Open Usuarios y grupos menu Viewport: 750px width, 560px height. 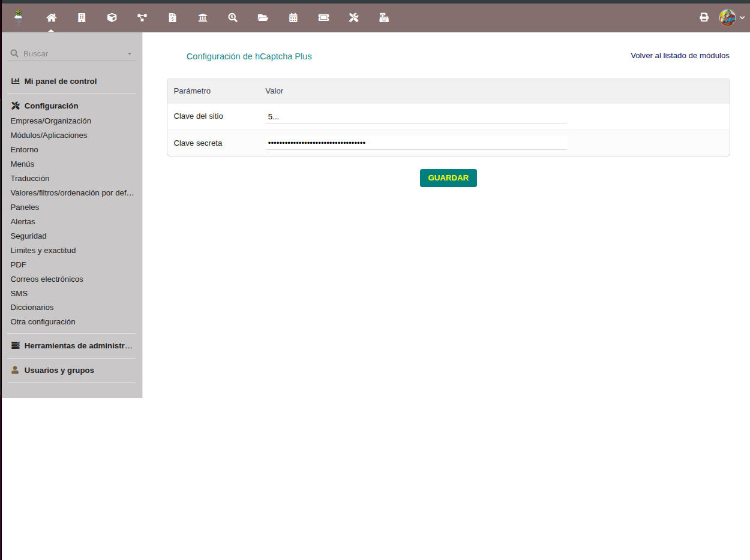[59, 370]
